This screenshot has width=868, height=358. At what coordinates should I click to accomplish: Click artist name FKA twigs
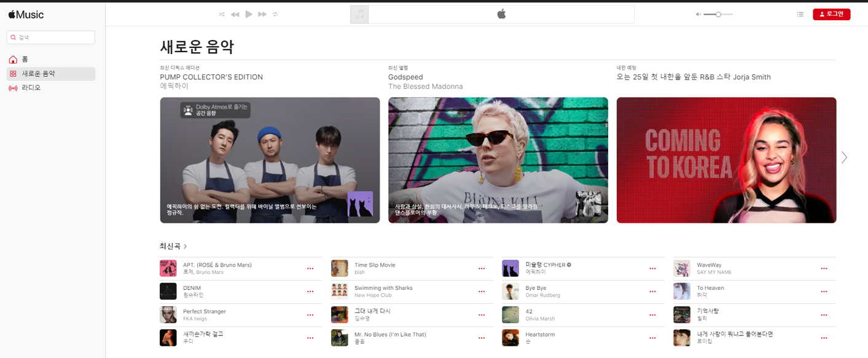195,319
